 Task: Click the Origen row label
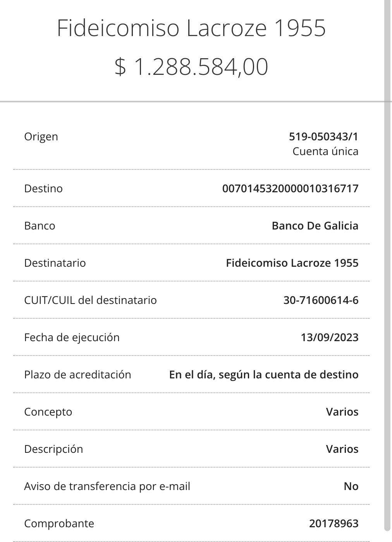[41, 137]
